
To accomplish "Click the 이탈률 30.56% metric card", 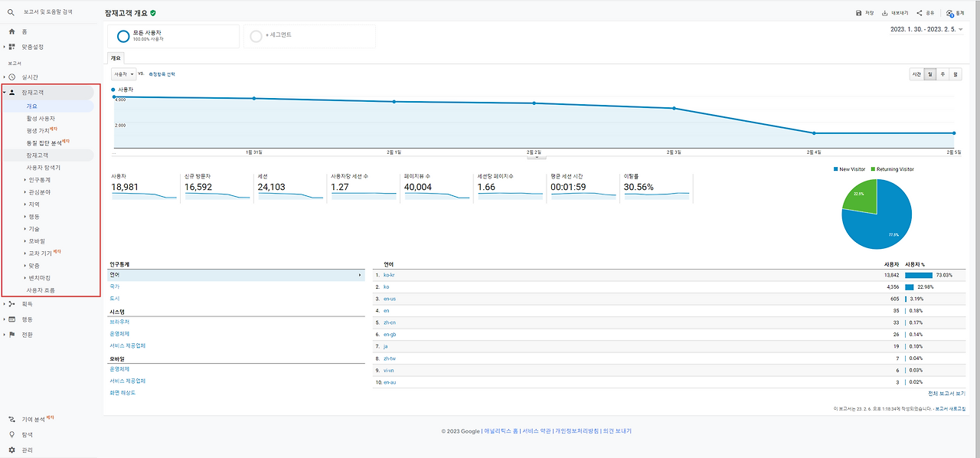I will tap(655, 187).
